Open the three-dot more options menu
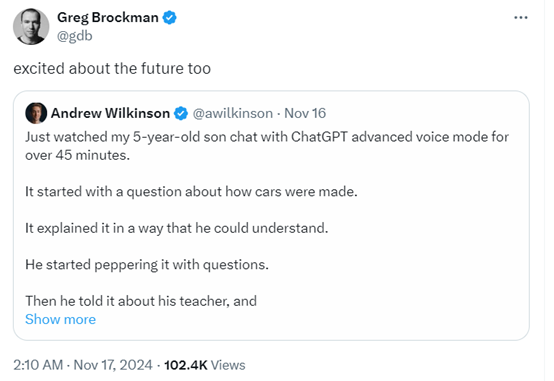Screen dimensions: 554x381 [x=521, y=17]
